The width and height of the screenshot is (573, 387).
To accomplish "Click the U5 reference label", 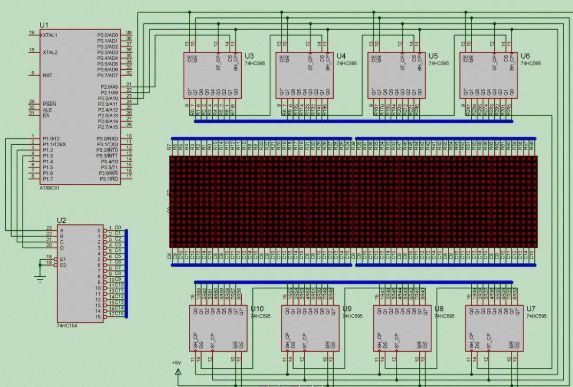I will click(x=433, y=56).
